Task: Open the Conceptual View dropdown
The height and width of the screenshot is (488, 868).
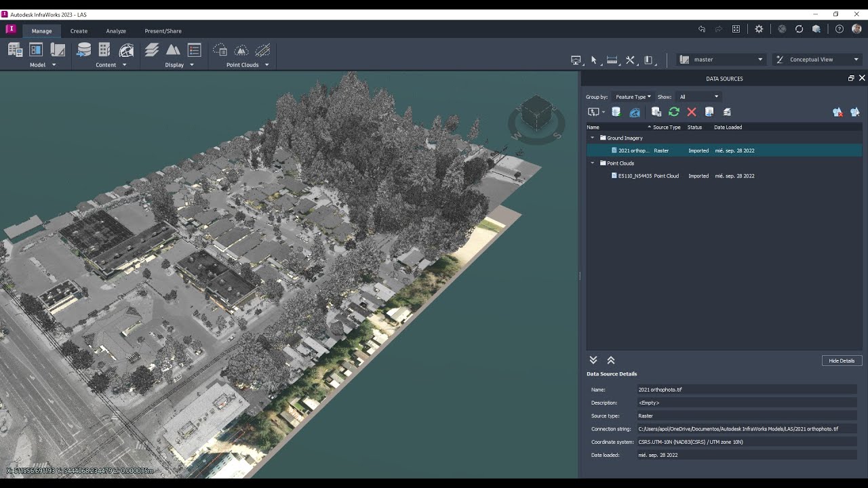Action: (817, 60)
